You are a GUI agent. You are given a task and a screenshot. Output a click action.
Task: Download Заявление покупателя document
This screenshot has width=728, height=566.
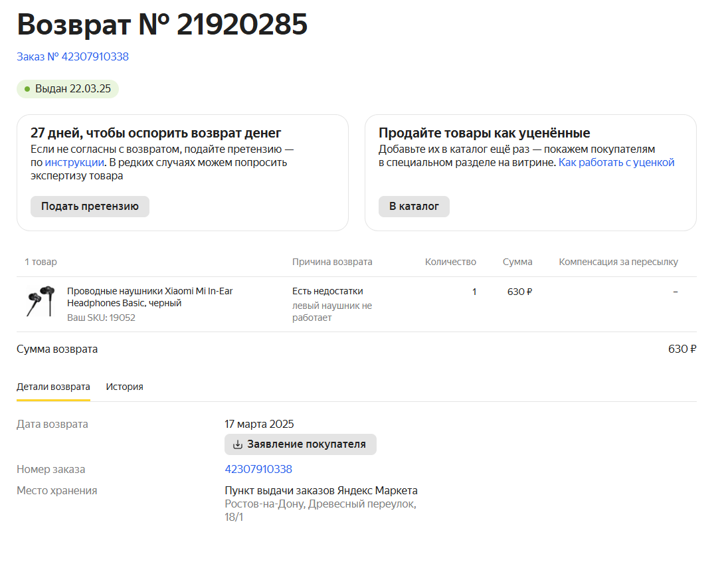pyautogui.click(x=300, y=444)
